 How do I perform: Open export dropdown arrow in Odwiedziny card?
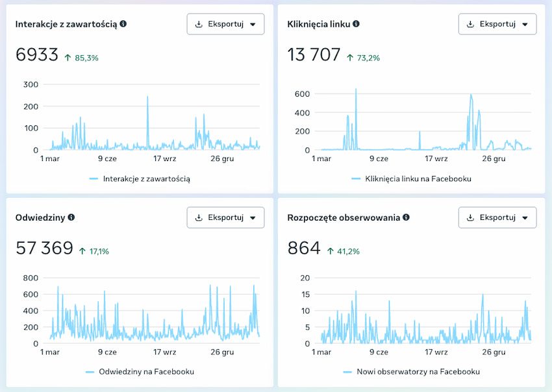253,217
